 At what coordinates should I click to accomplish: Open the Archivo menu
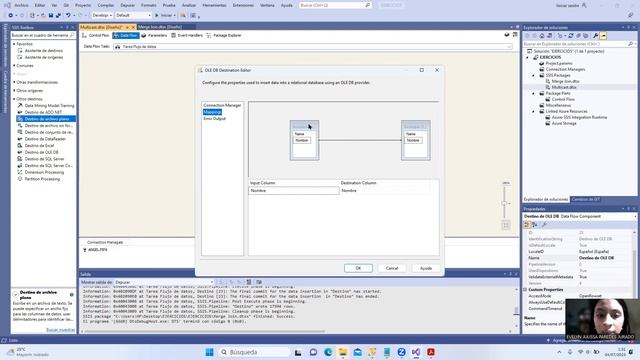22,5
